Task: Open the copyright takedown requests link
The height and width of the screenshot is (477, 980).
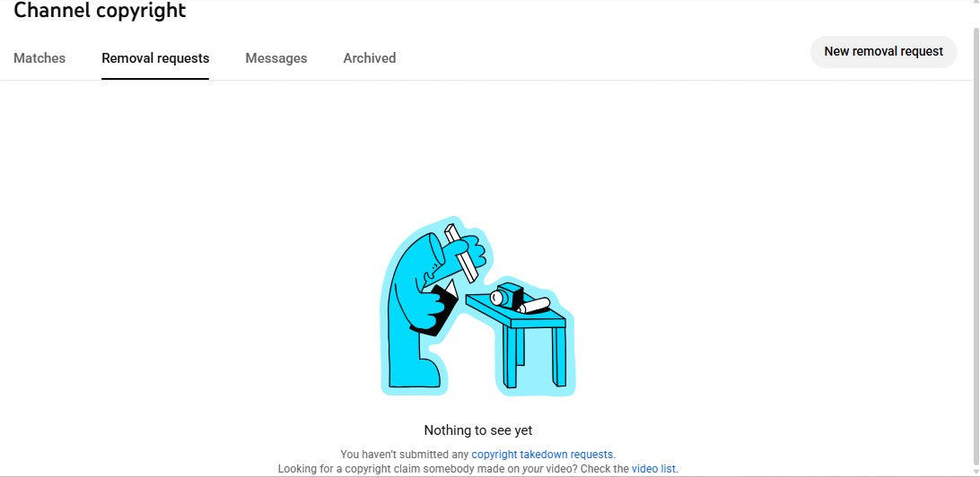Action: (542, 455)
